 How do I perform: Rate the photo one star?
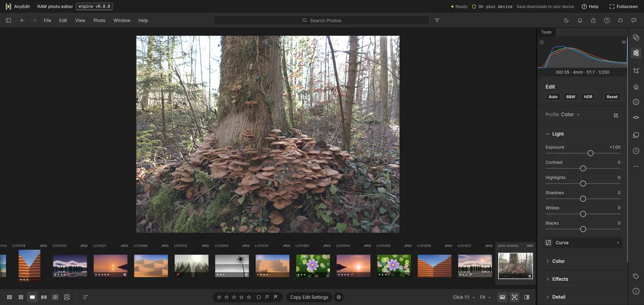point(219,297)
